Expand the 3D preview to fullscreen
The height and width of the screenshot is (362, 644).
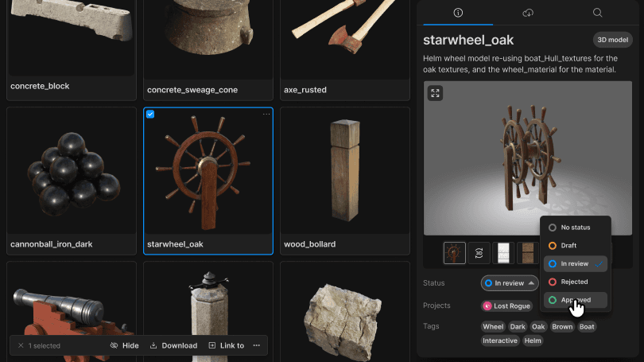435,93
